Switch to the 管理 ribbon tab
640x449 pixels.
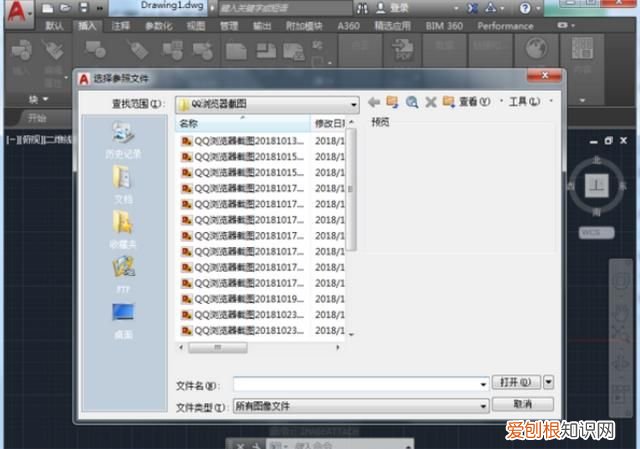(x=229, y=26)
